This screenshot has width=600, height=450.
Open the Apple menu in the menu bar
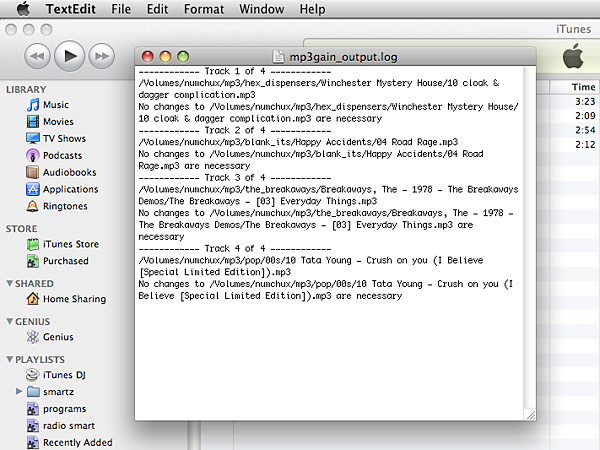(x=23, y=8)
